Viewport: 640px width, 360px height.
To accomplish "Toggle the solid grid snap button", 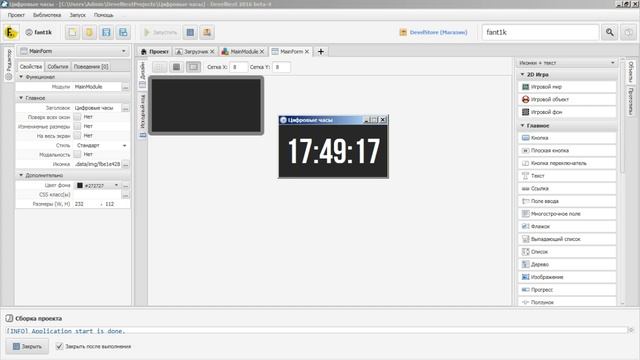I will pyautogui.click(x=176, y=67).
